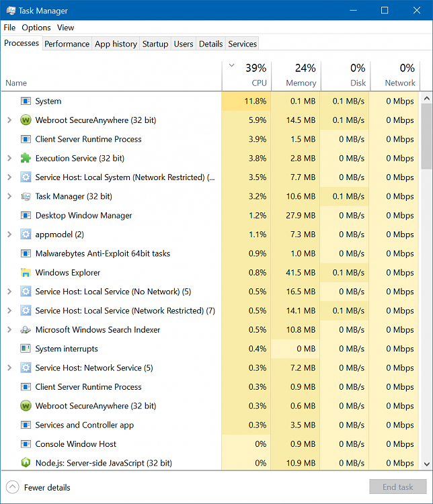Screen dimensions: 433x504
Task: Click the Client Server Runtime Process icon at 3.9% CPU
Action: point(26,139)
